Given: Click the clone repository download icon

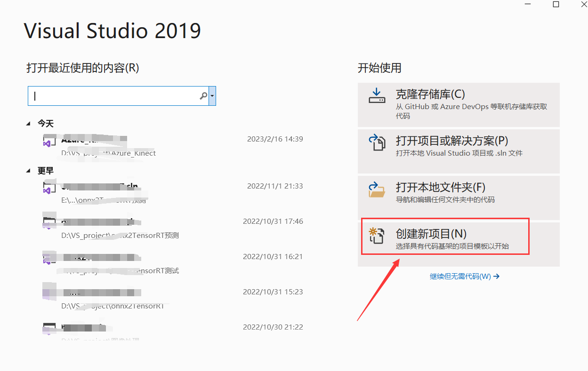Looking at the screenshot, I should (x=377, y=95).
